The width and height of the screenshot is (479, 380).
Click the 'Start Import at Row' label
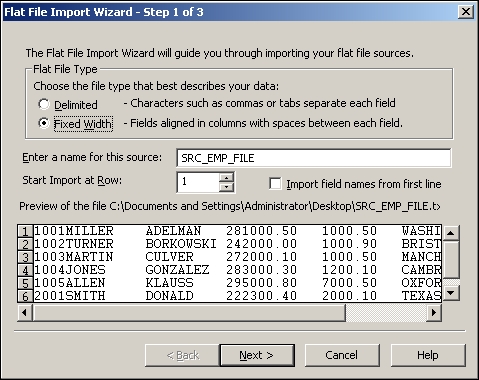(x=72, y=180)
